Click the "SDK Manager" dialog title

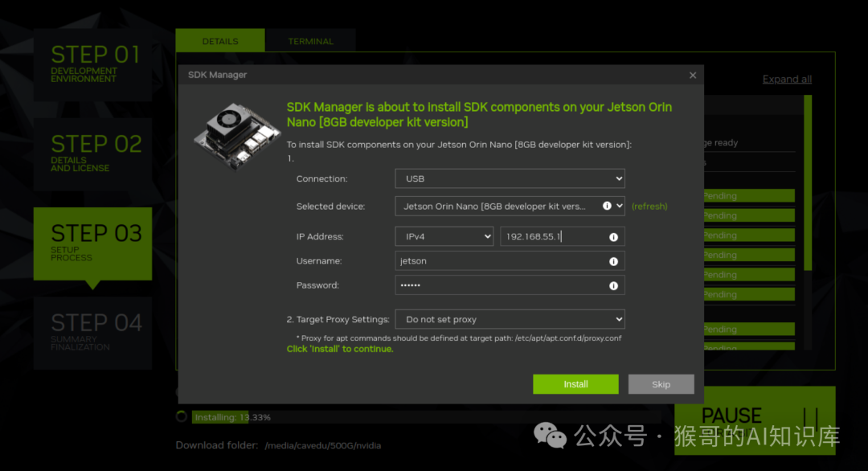click(217, 75)
